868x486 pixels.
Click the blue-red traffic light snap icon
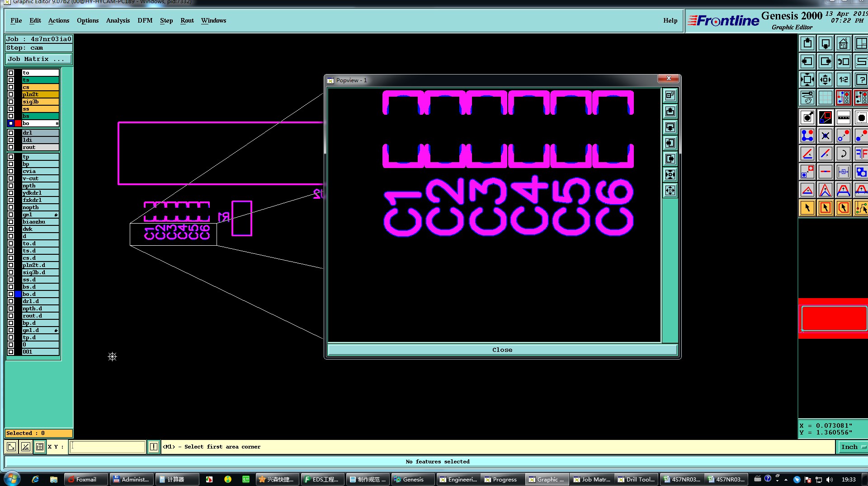(844, 98)
